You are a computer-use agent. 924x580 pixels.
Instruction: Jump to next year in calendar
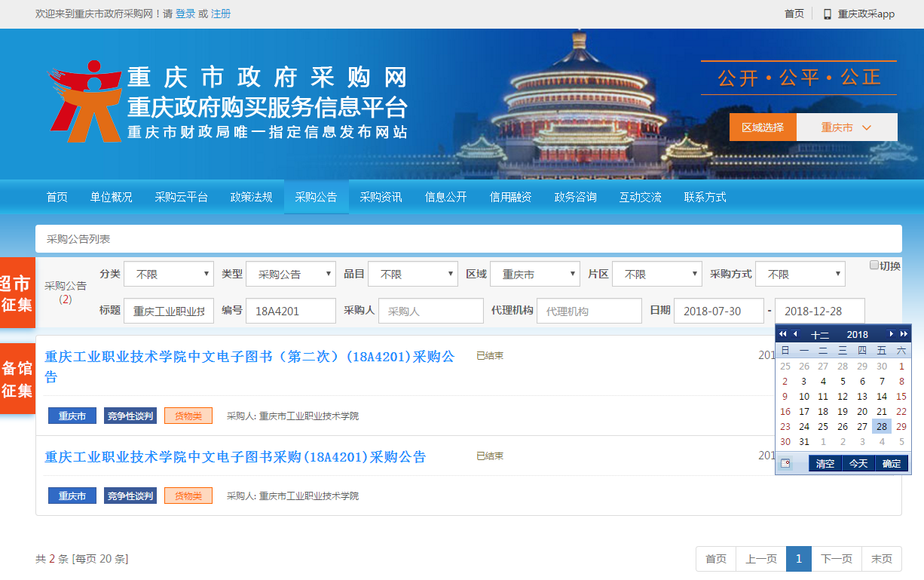(x=904, y=334)
